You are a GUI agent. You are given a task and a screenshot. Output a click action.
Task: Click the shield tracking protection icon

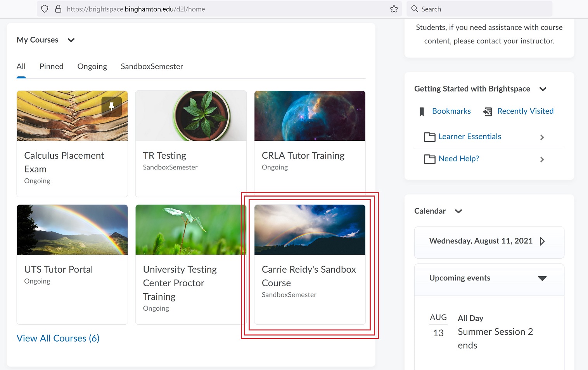(x=45, y=9)
